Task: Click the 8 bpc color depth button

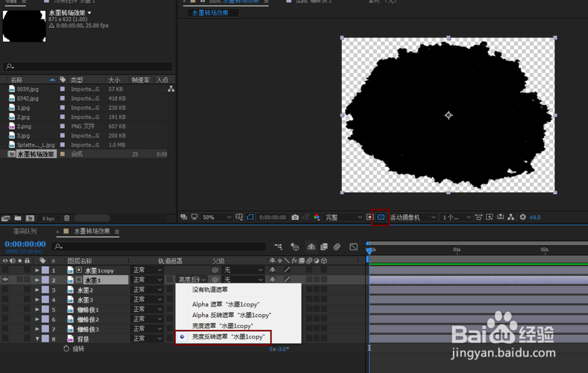Action: (x=48, y=218)
